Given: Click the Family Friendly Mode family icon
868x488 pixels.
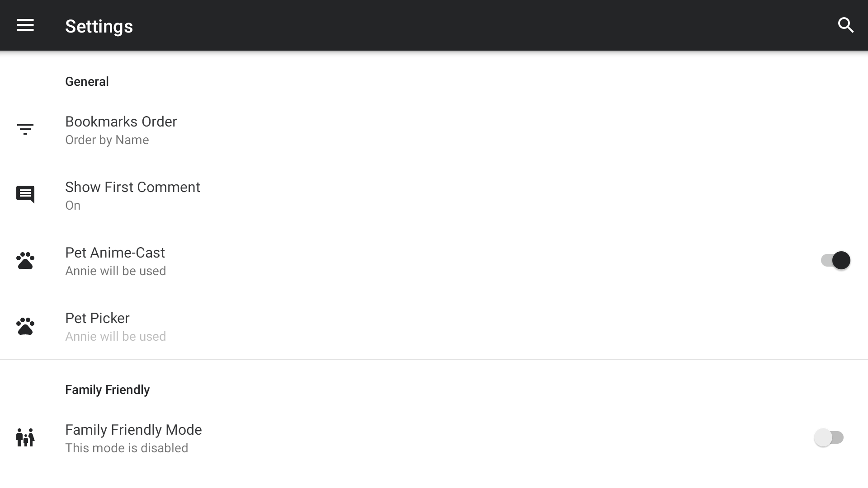Looking at the screenshot, I should point(25,437).
